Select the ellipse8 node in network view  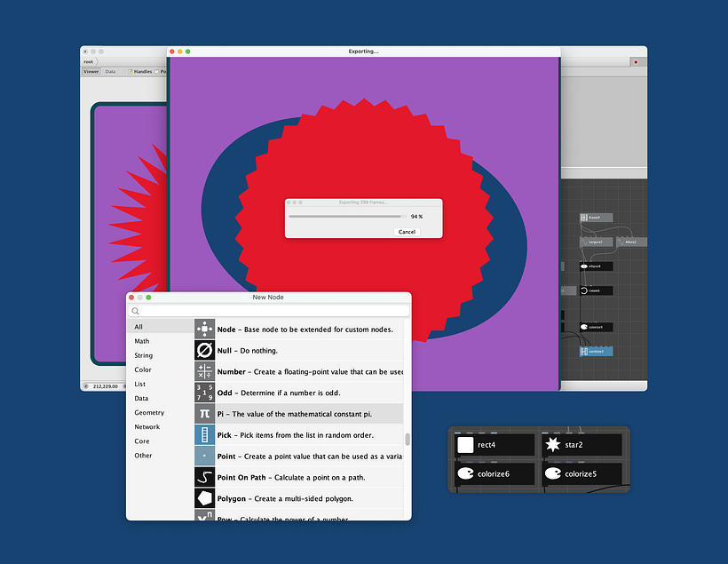pyautogui.click(x=596, y=266)
